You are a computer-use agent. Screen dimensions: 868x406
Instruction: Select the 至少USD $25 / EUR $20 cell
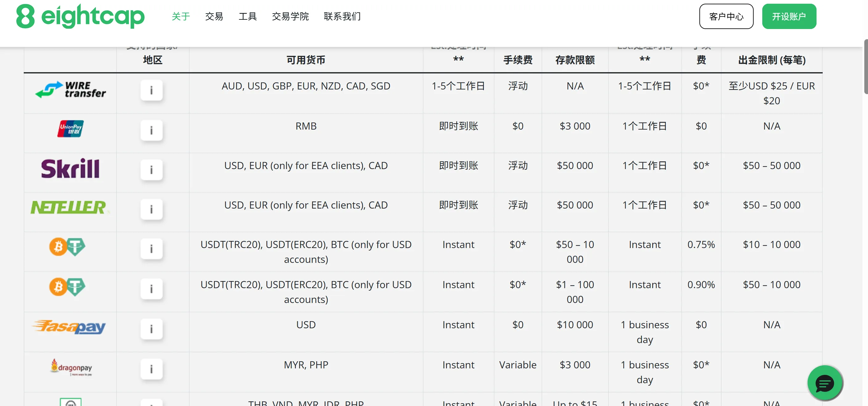[772, 93]
